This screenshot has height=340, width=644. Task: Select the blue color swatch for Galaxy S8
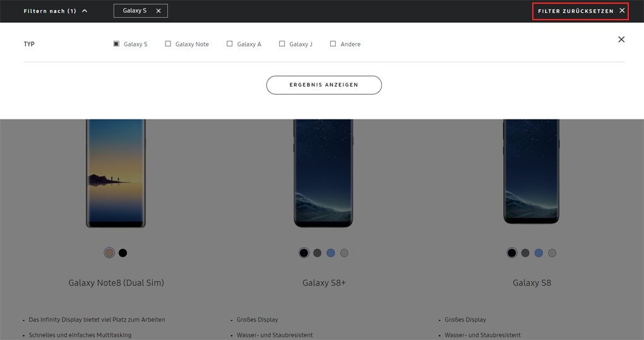(539, 253)
